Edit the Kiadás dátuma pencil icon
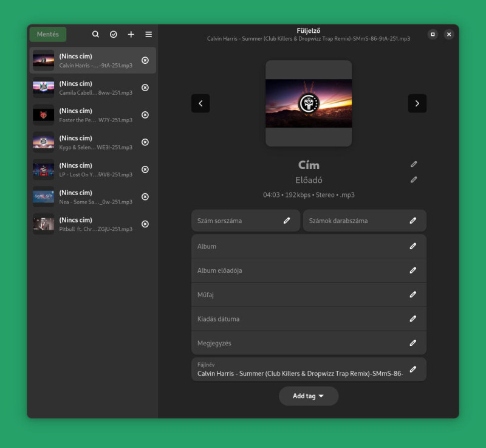The image size is (486, 448). (x=413, y=319)
